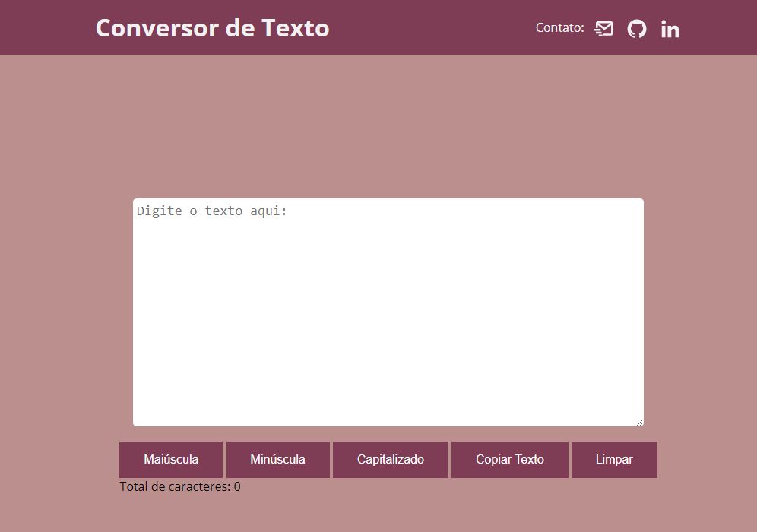The width and height of the screenshot is (757, 532).
Task: Apply the Capitalizado conversion
Action: pos(391,460)
